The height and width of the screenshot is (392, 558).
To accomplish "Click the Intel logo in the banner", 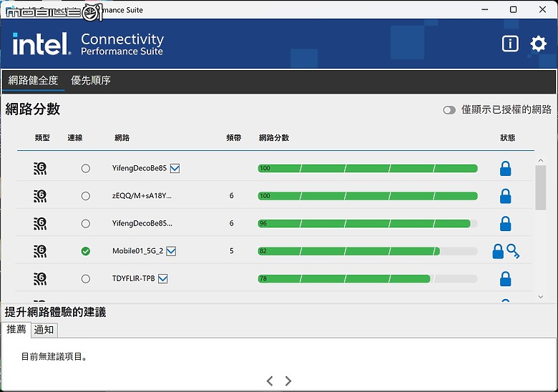I will pos(41,44).
